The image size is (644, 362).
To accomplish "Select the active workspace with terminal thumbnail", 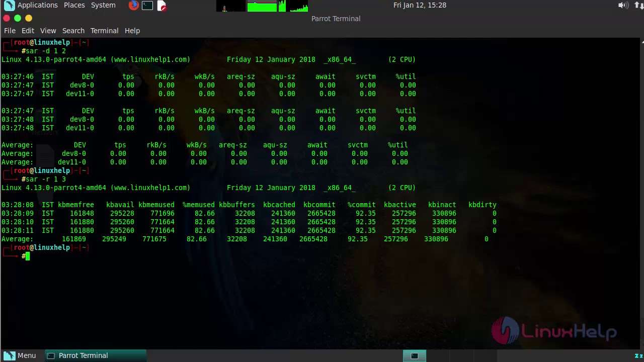I will pyautogui.click(x=415, y=356).
